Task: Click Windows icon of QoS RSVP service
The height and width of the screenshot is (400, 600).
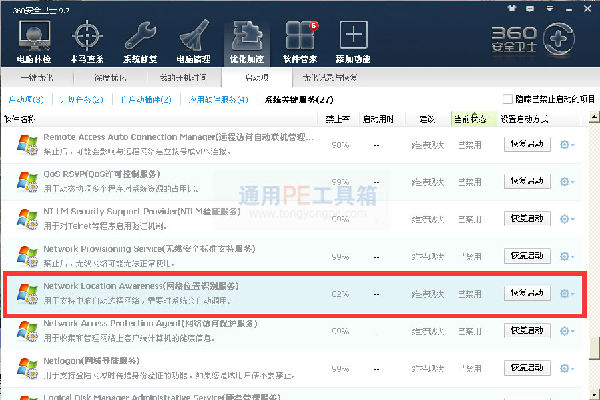Action: pyautogui.click(x=27, y=182)
